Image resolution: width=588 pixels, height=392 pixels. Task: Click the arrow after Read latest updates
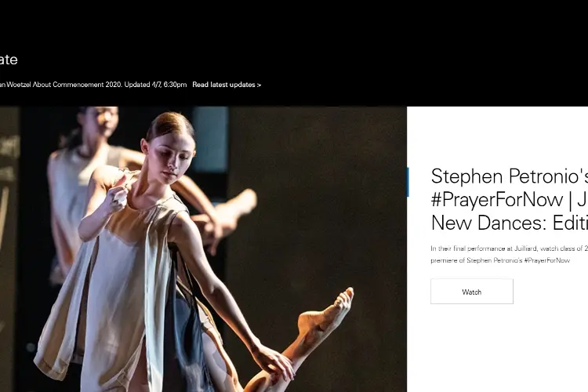point(259,85)
